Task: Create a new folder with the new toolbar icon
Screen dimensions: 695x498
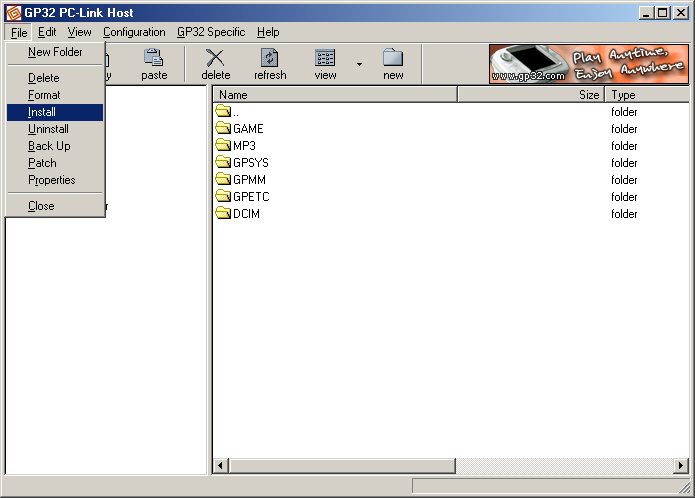Action: [x=393, y=59]
